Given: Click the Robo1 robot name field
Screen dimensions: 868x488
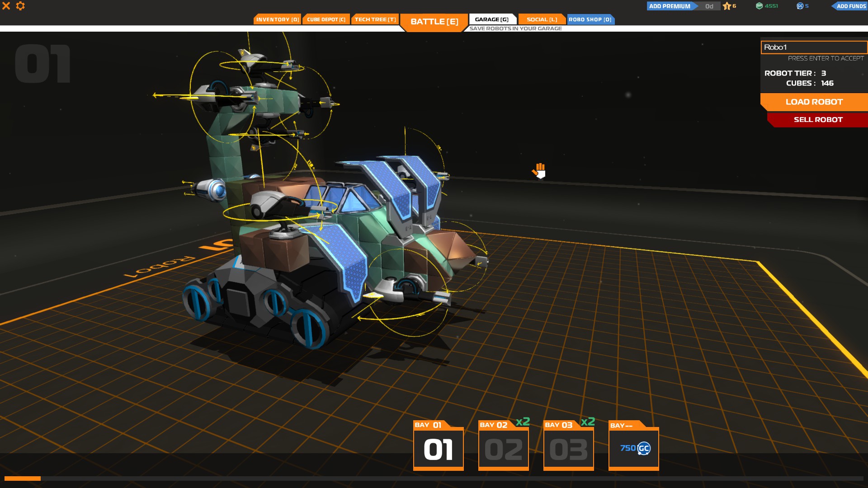Looking at the screenshot, I should pos(814,47).
